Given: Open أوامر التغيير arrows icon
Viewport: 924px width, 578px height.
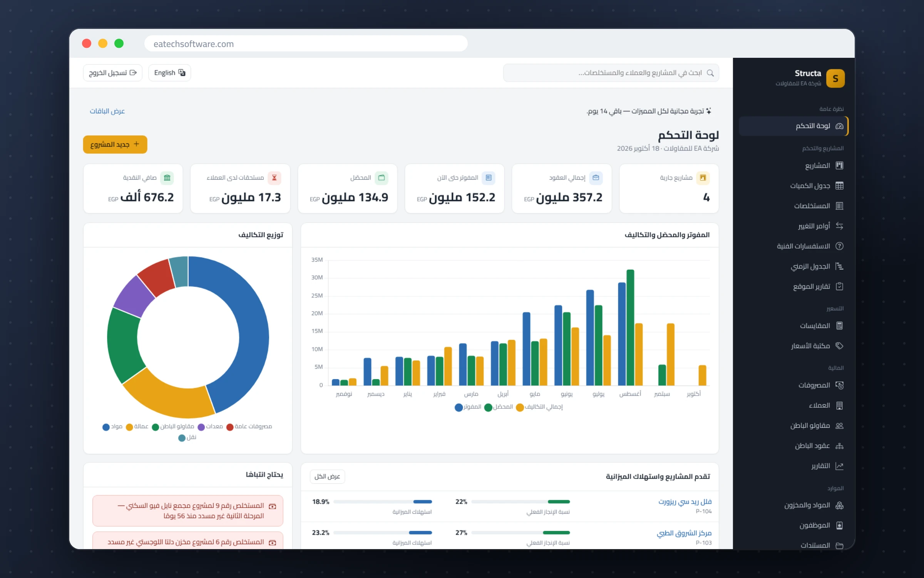Looking at the screenshot, I should 839,226.
